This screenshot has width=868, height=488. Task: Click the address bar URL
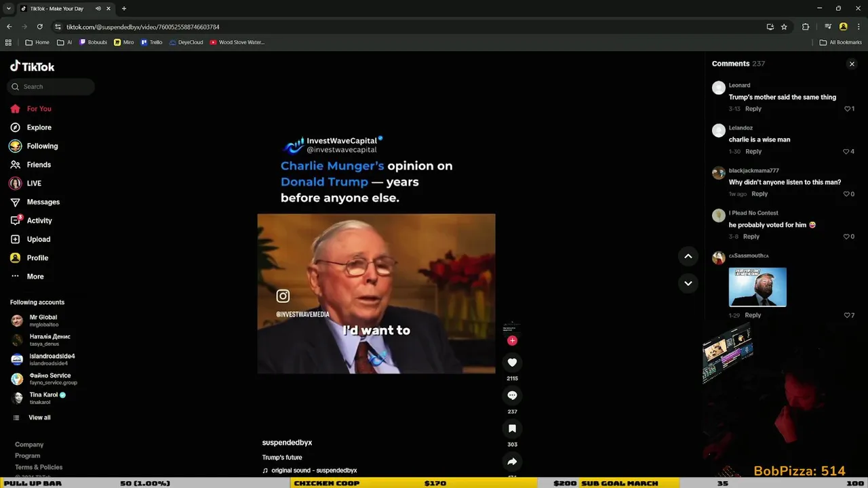142,27
